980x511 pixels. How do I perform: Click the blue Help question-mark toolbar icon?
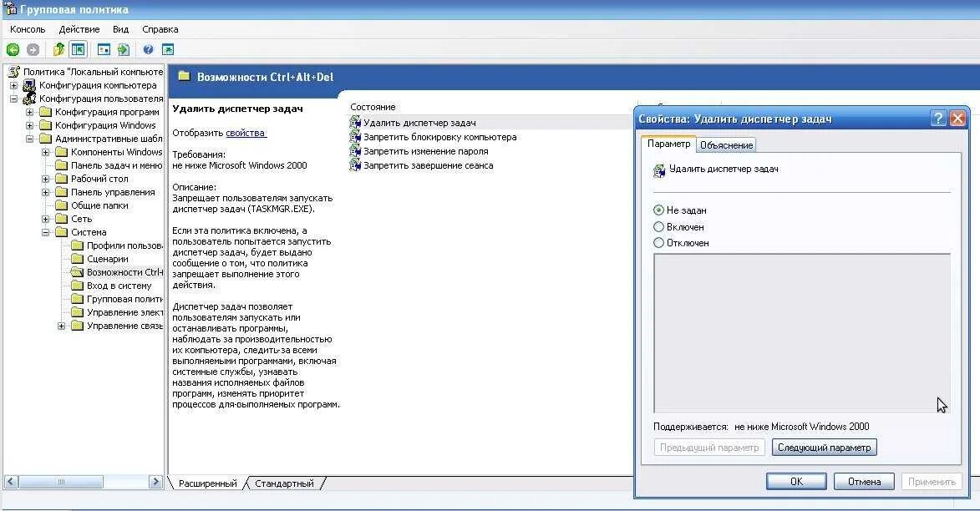click(x=148, y=49)
